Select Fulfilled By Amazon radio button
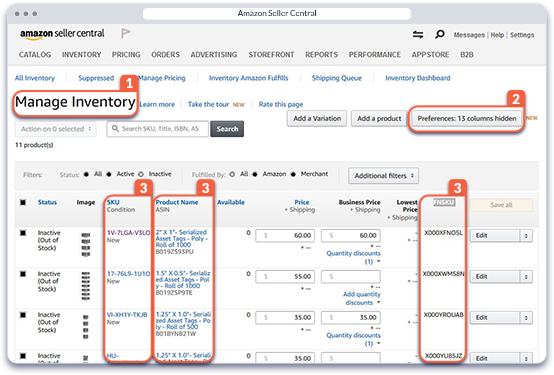Image resolution: width=554 pixels, height=375 pixels. (255, 174)
